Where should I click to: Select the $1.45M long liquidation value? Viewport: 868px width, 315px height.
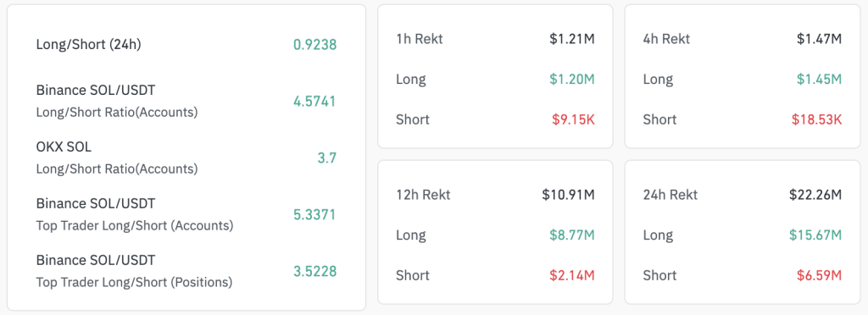pos(820,79)
